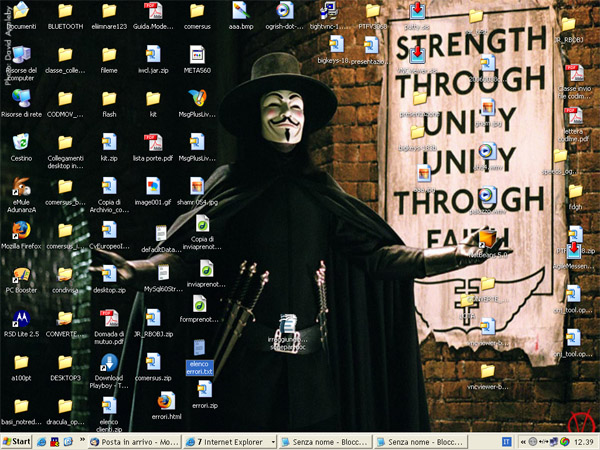
Task: Select the aaa.bmp image file
Action: coord(241,11)
